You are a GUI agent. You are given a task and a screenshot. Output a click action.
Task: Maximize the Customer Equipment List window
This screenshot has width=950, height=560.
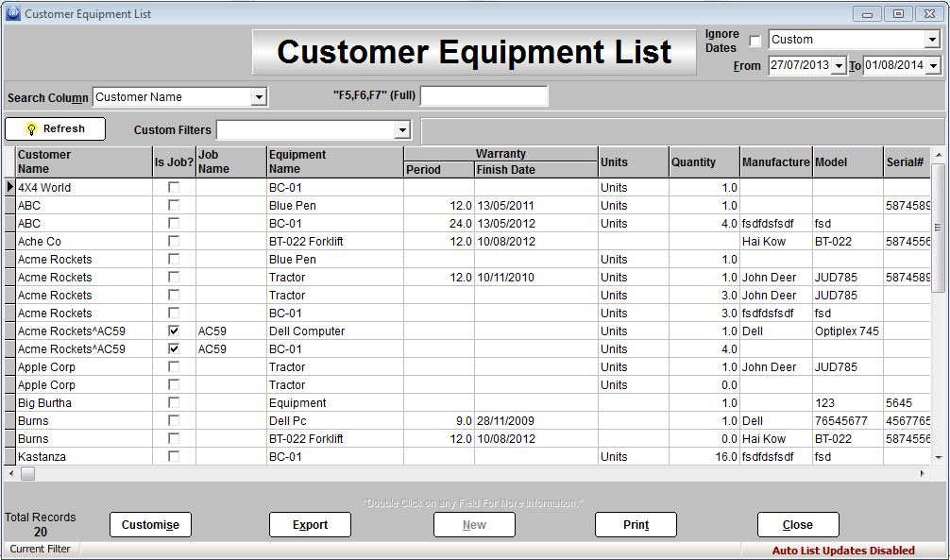click(898, 13)
